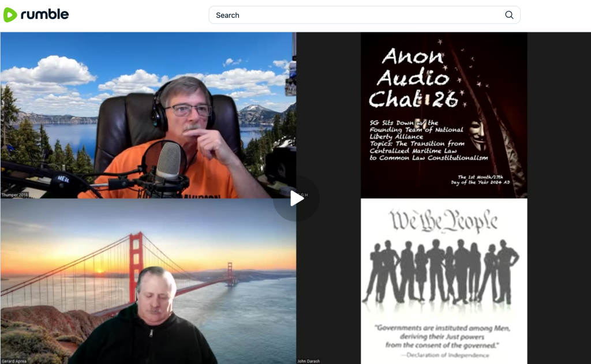Click the Declaration of Independence quote text
The height and width of the screenshot is (364, 591).
click(443, 336)
